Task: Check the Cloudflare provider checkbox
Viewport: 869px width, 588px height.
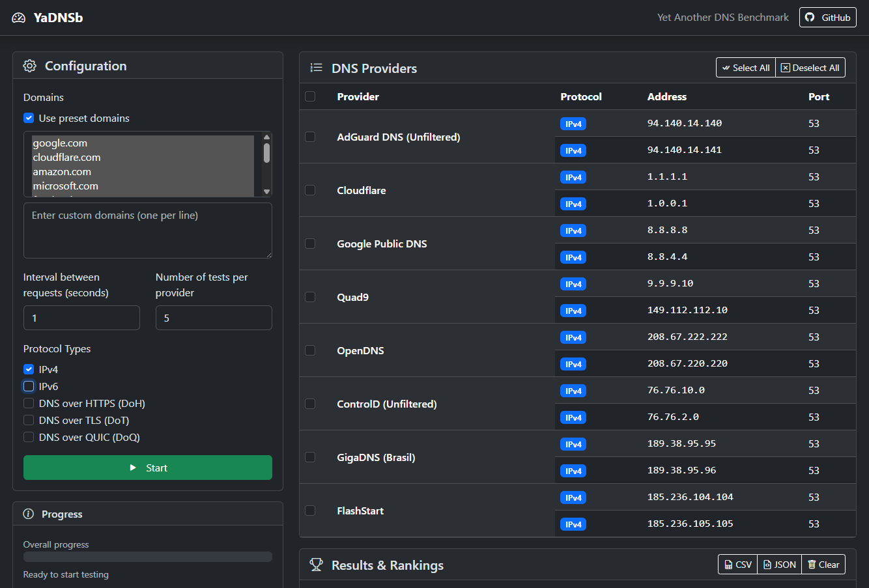Action: (x=310, y=190)
